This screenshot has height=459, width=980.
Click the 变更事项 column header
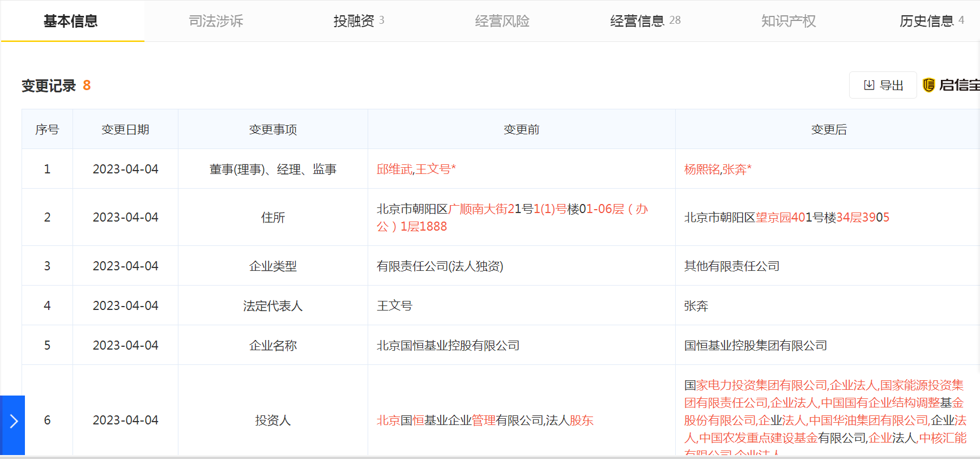click(272, 129)
